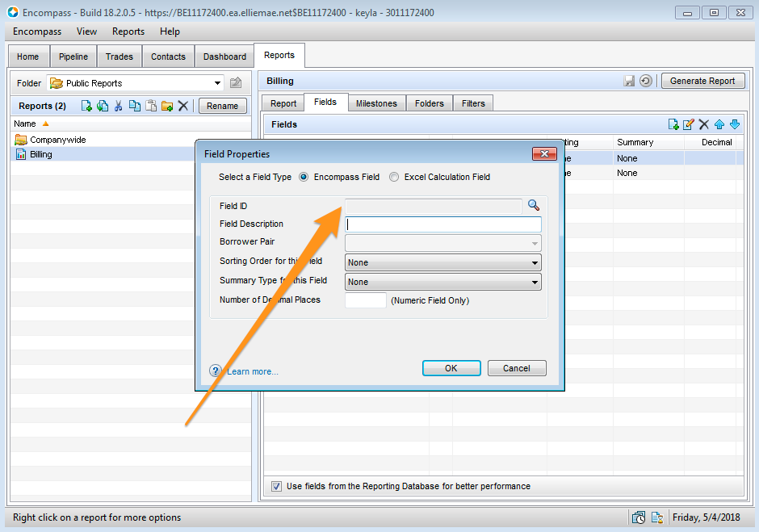Click the circular reset icon in Billing header
This screenshot has width=759, height=532.
tap(645, 81)
